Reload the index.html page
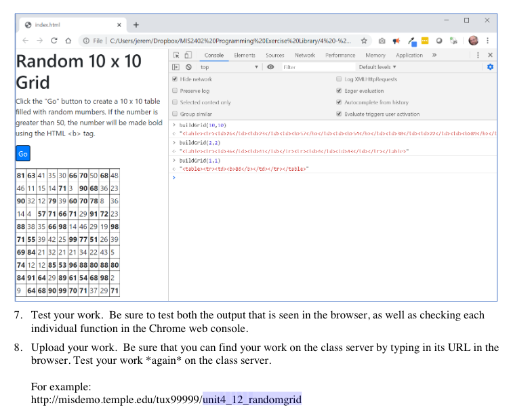Viewport: 532px width, 414px height. tap(54, 41)
